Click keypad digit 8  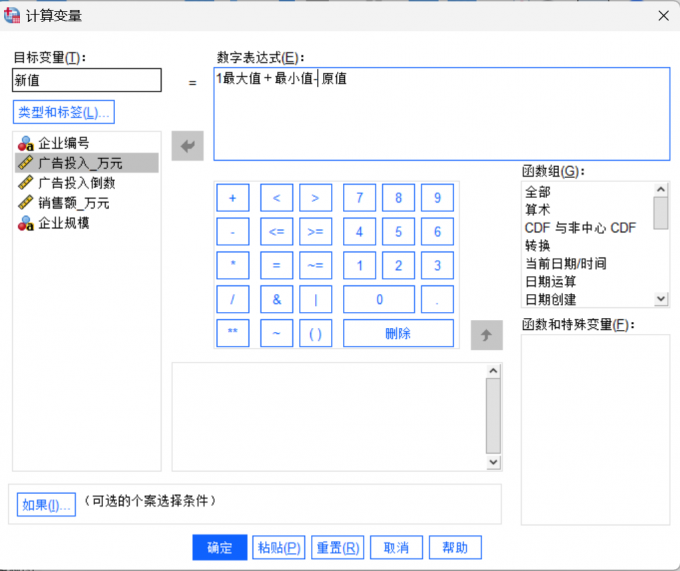399,198
